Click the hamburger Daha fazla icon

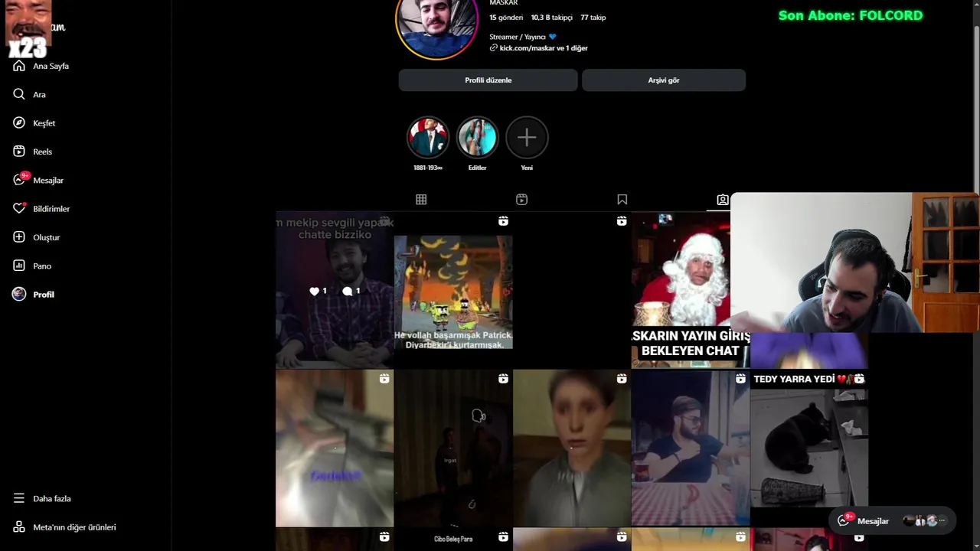point(19,498)
